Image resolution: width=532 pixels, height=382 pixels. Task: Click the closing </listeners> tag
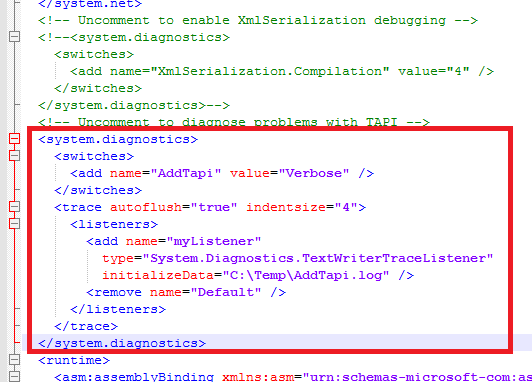tap(118, 309)
